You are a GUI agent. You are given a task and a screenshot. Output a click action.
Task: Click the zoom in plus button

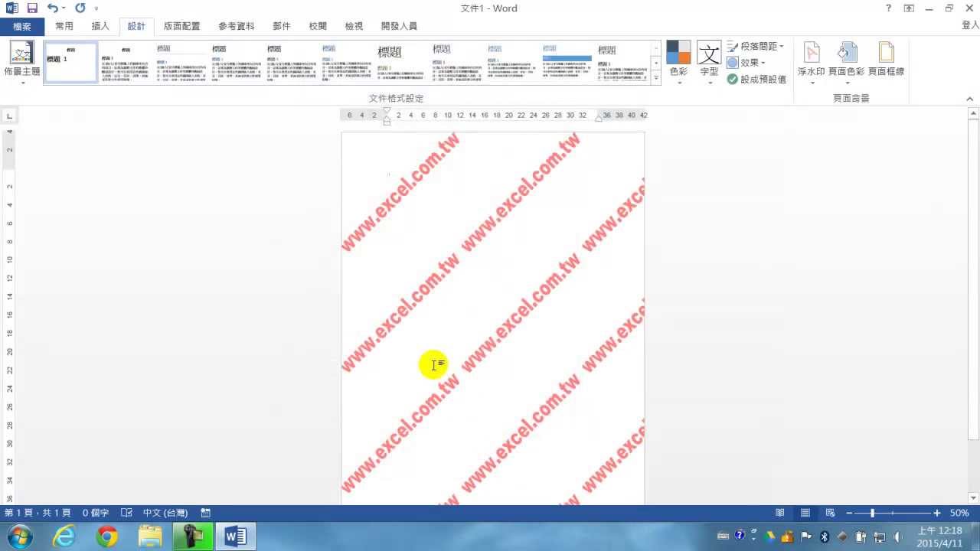pyautogui.click(x=937, y=513)
